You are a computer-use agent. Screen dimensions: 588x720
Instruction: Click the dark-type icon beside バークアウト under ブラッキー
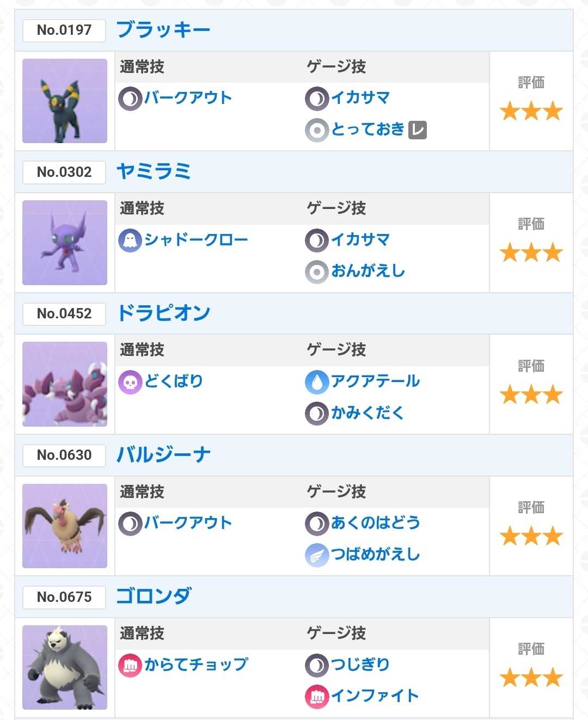130,99
